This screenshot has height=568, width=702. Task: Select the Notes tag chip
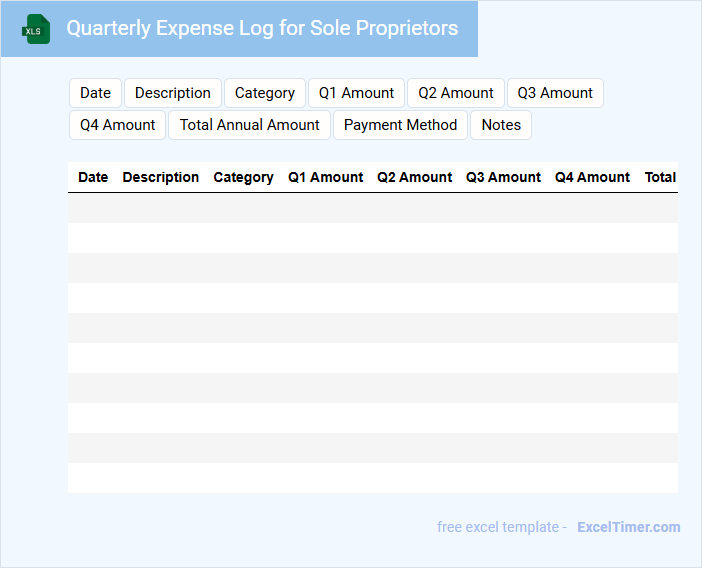(501, 125)
